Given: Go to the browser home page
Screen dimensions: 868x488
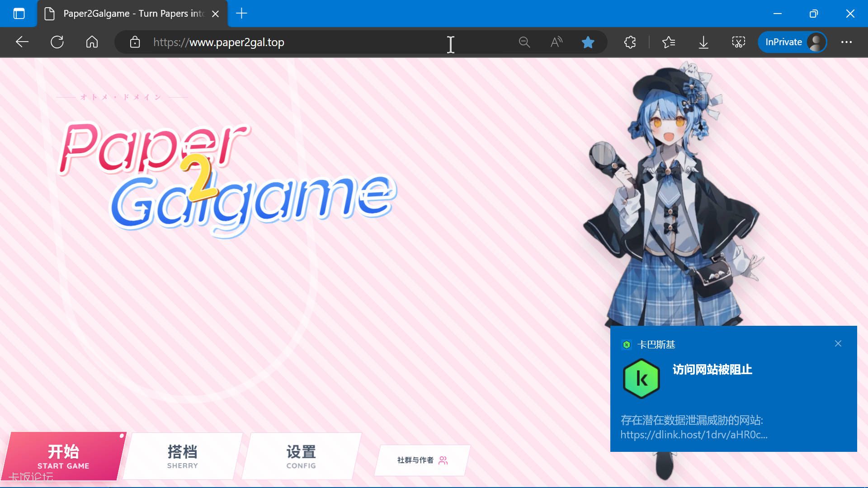Looking at the screenshot, I should [92, 42].
